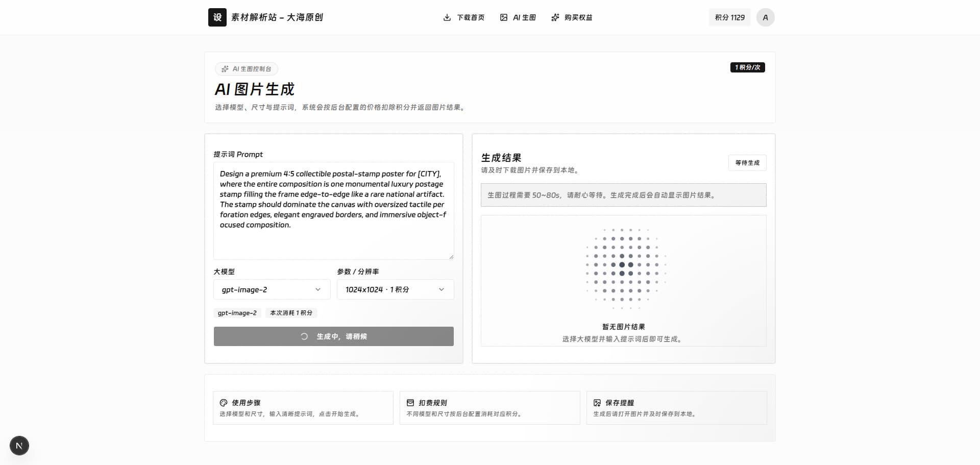
Task: Click the image-save icon at 保存提醒
Action: click(597, 403)
